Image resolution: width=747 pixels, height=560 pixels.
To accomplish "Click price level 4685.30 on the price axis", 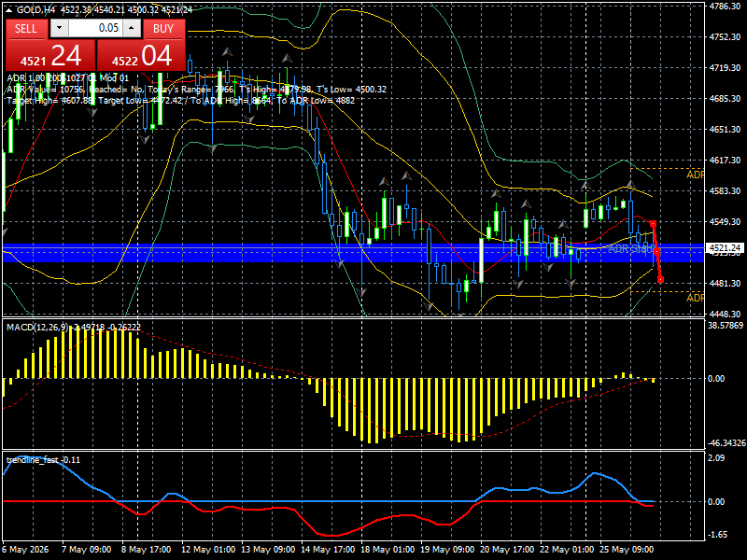I will tap(725, 99).
